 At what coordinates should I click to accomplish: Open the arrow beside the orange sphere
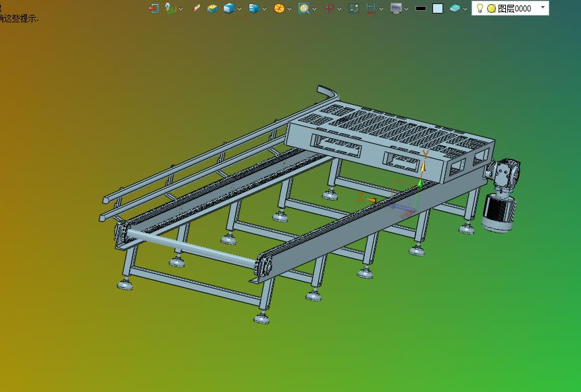[289, 9]
